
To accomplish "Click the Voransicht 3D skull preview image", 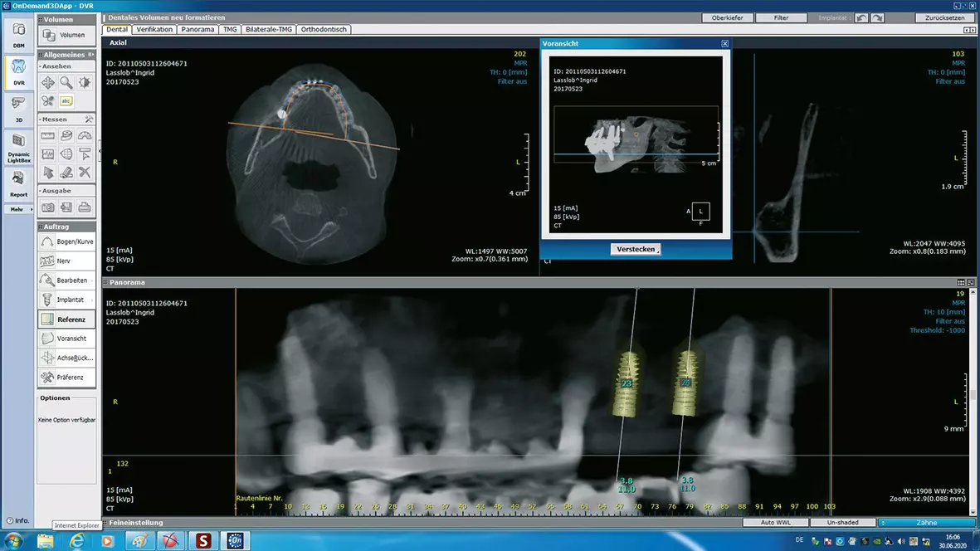I will coord(636,145).
